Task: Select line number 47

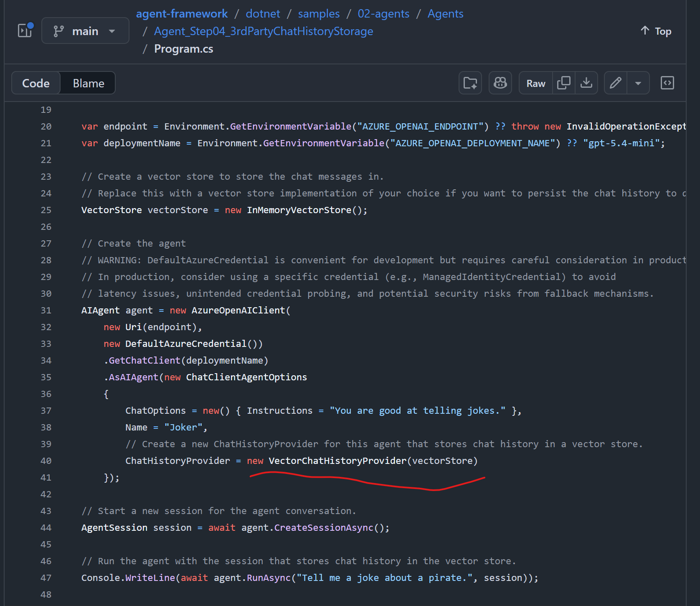Action: click(46, 578)
